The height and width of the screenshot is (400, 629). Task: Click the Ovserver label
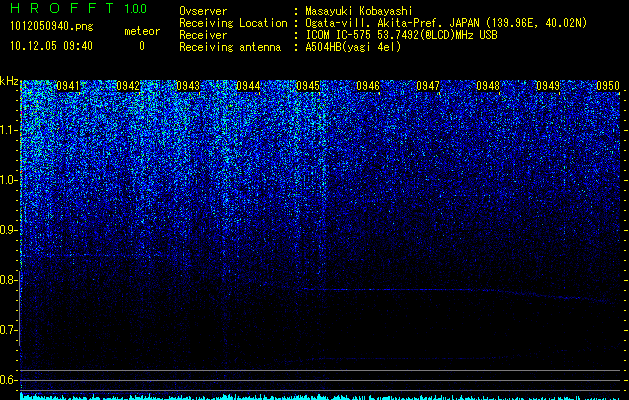point(203,11)
